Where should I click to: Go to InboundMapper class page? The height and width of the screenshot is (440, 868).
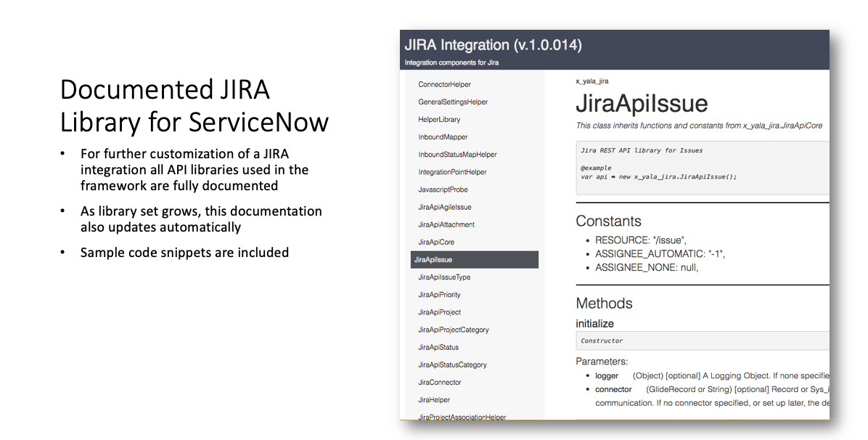(443, 137)
